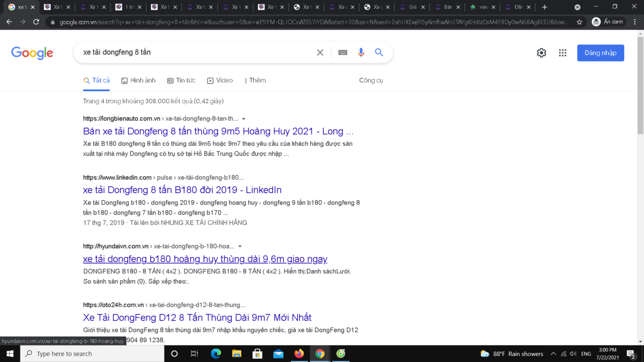
Task: Open Mail app from taskbar
Action: [x=278, y=353]
